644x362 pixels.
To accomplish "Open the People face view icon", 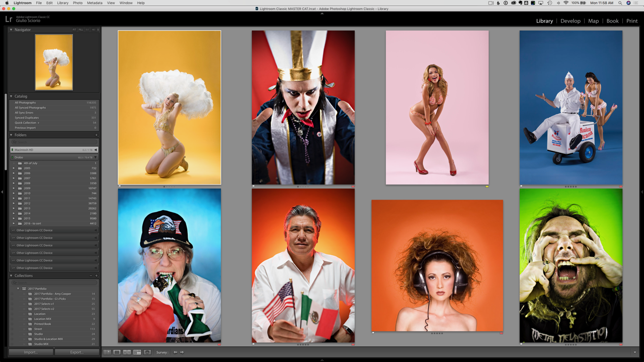I will (x=147, y=352).
